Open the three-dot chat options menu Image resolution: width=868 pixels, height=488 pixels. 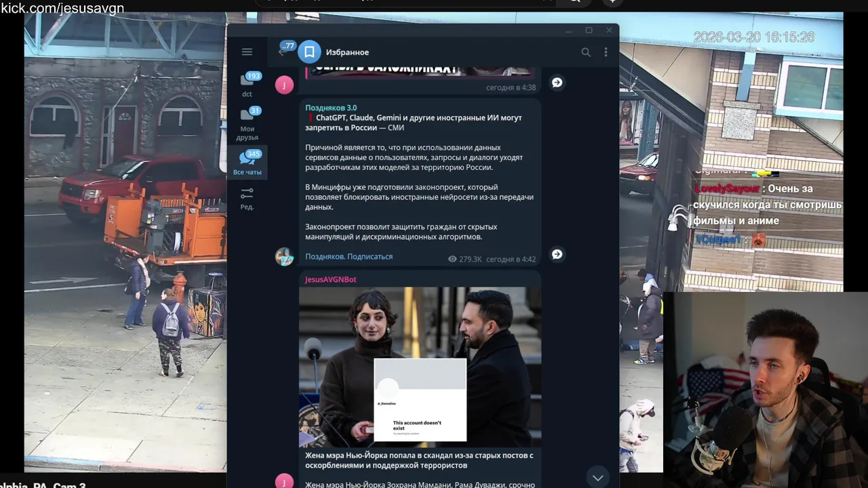pos(606,52)
